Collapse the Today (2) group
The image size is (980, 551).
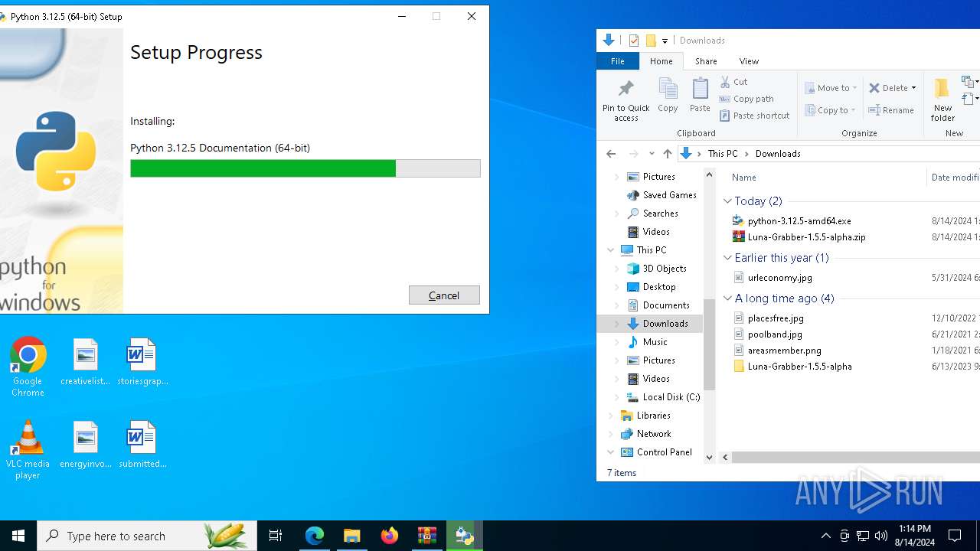click(x=727, y=201)
